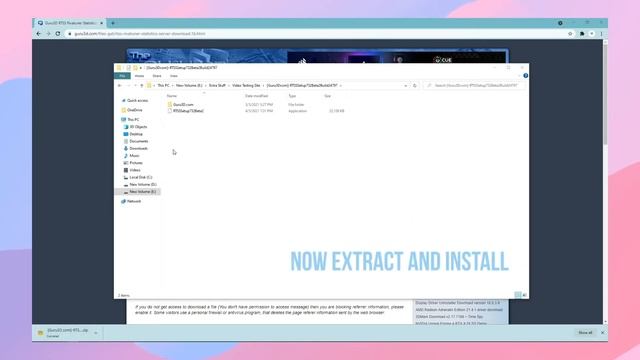
Task: Close the Chrome download bar
Action: point(602,333)
